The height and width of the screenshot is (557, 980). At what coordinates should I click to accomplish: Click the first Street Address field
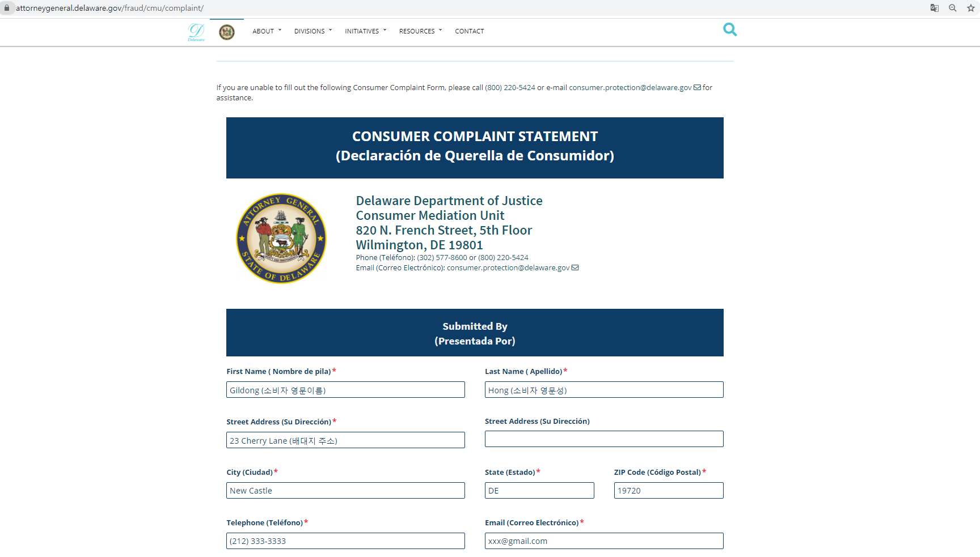click(345, 440)
